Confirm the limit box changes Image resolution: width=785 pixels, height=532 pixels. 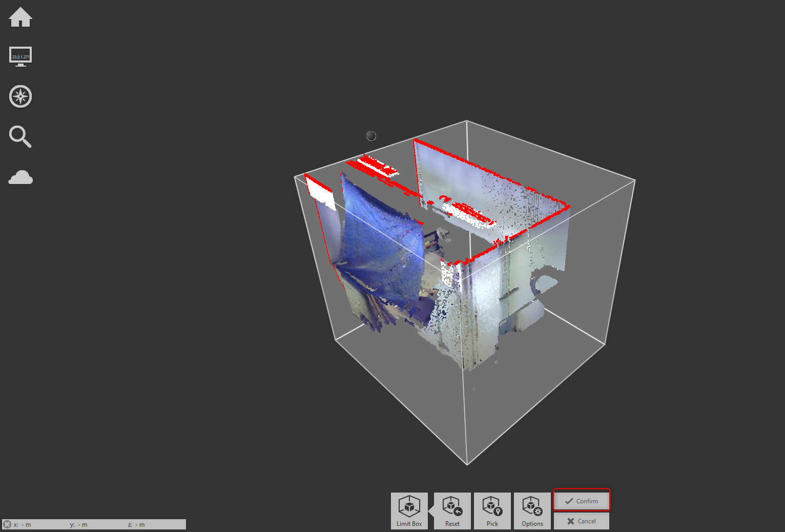click(582, 501)
